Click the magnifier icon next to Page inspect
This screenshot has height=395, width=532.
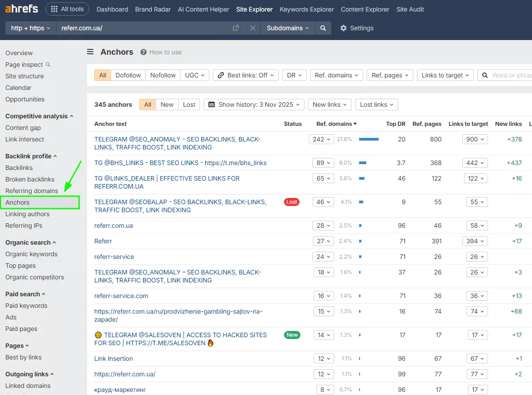tap(49, 64)
